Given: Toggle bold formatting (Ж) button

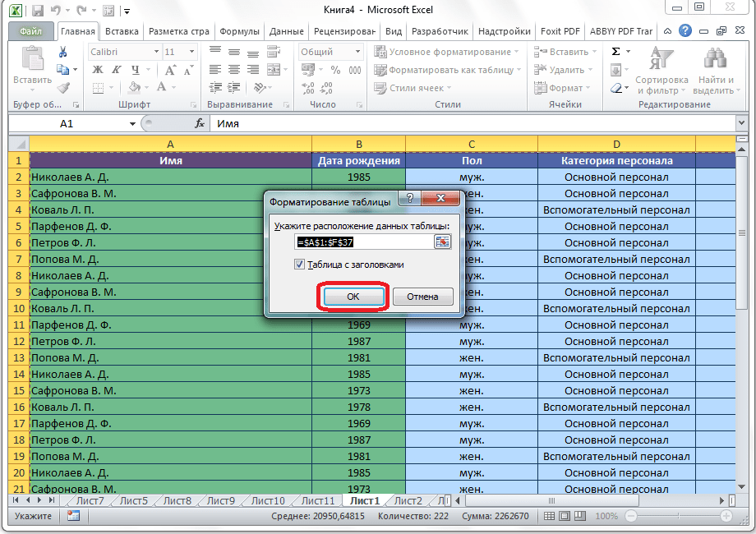Looking at the screenshot, I should click(x=97, y=70).
